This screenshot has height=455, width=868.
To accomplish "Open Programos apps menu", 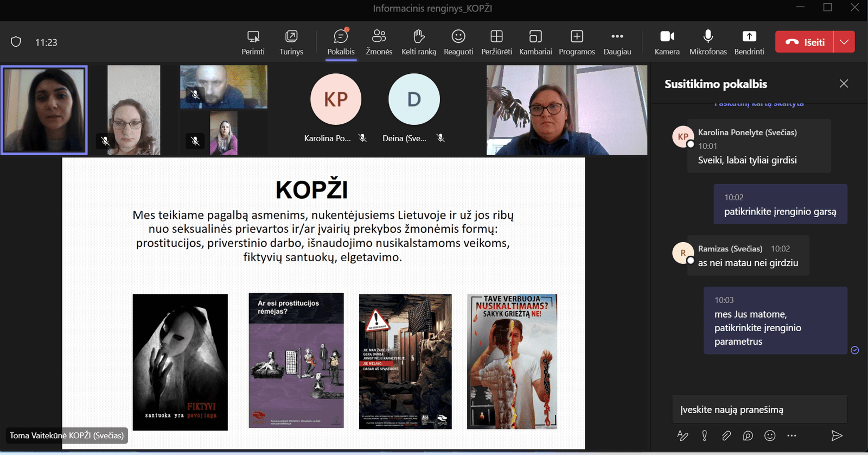I will (577, 42).
